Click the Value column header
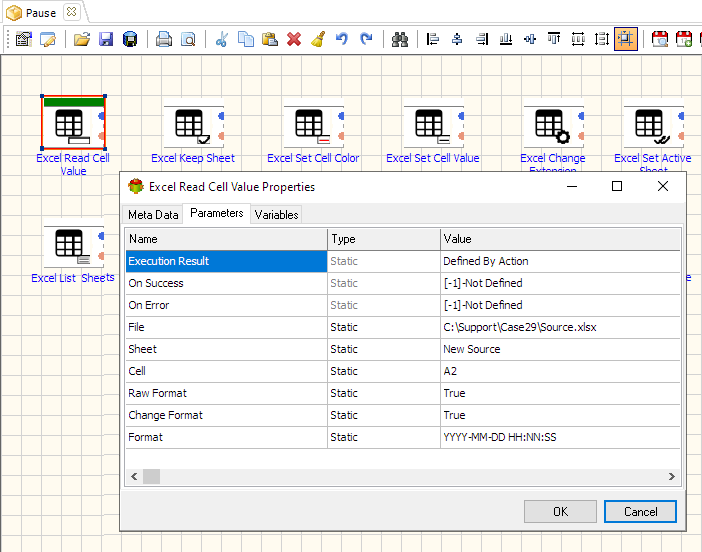The width and height of the screenshot is (702, 552). (561, 239)
